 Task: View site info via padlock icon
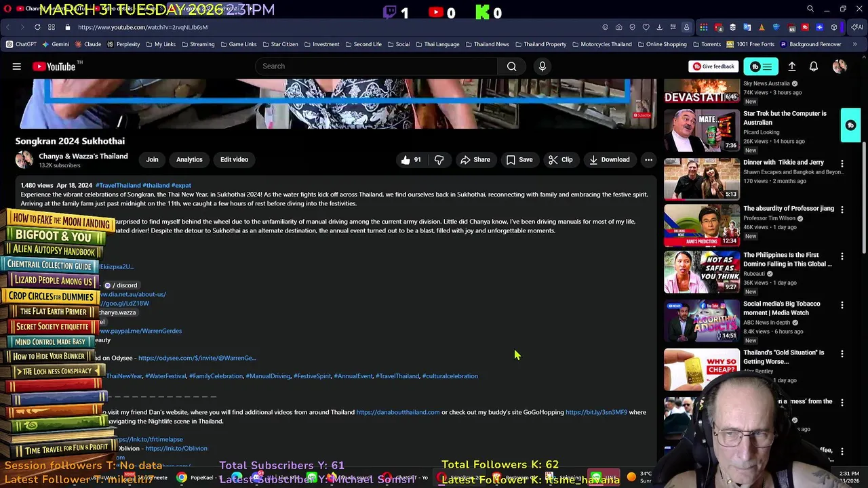67,27
